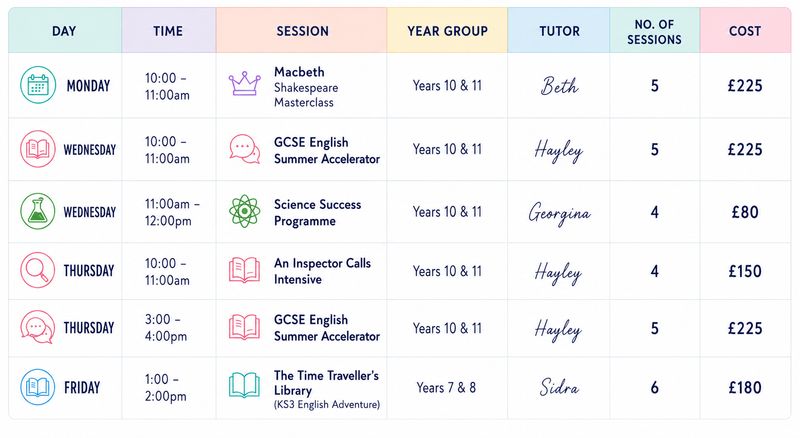Image resolution: width=800 pixels, height=438 pixels.
Task: Click tutor name Sidra
Action: [559, 387]
